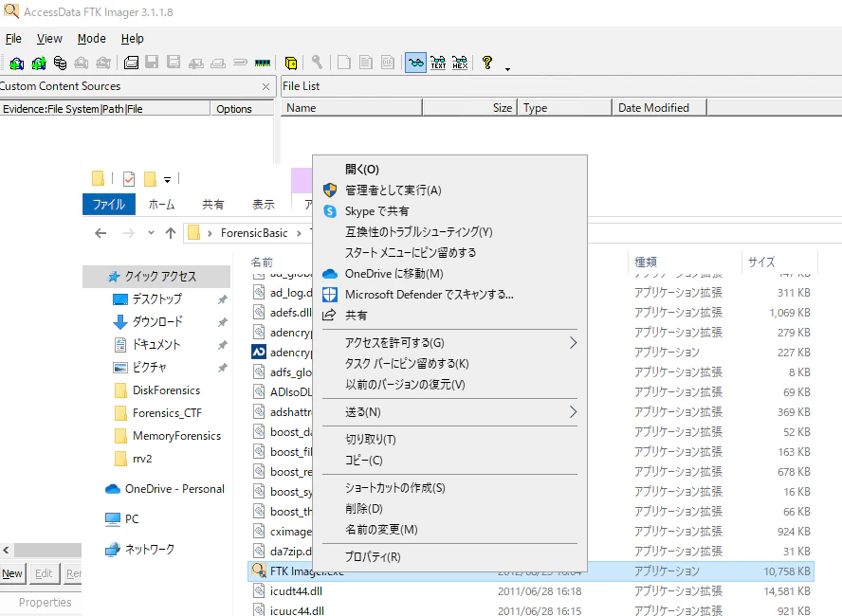The image size is (842, 616).
Task: Click the Export File Hash List icon
Action: coord(366,63)
